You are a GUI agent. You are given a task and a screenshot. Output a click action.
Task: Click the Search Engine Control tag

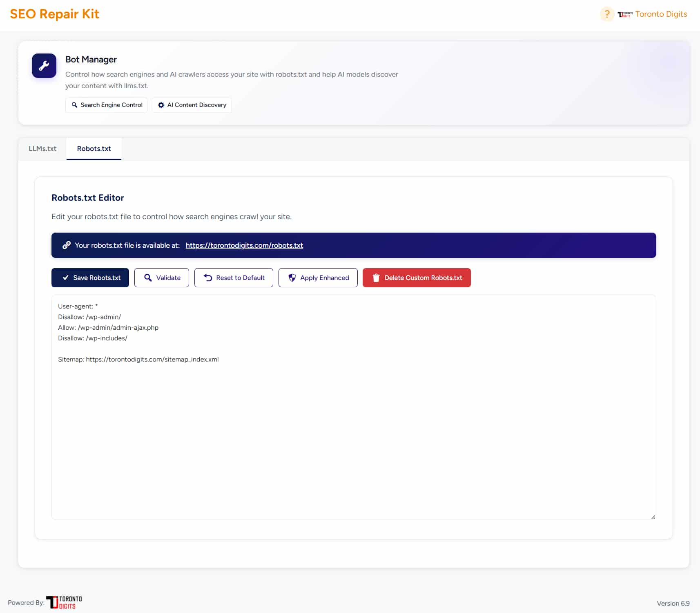[x=107, y=105]
